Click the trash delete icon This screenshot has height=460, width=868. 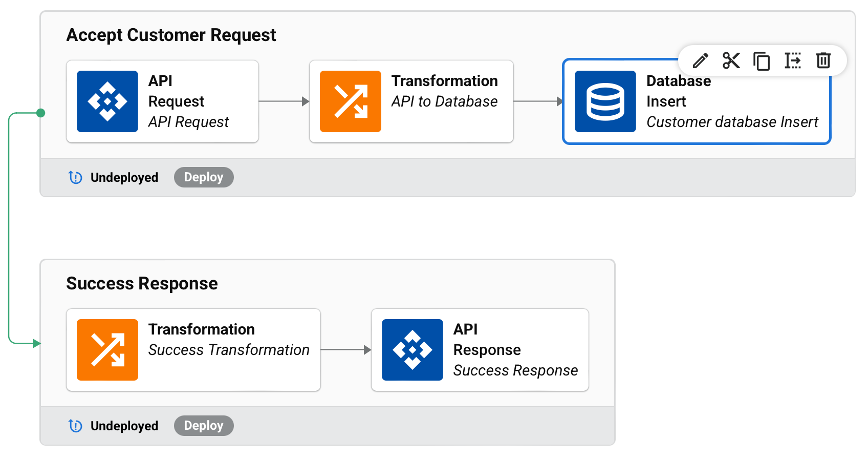coord(823,61)
